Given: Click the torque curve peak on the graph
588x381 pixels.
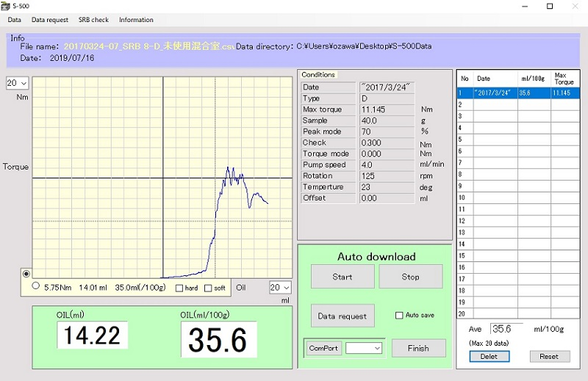Looking at the screenshot, I should tap(228, 167).
